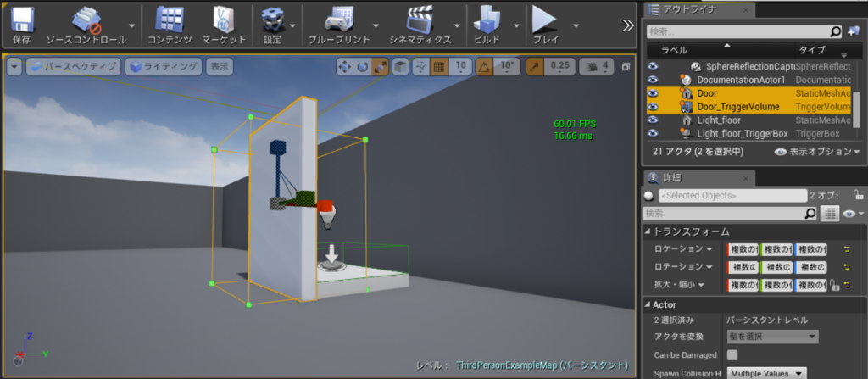The height and width of the screenshot is (379, 868).
Task: Hide Light_floor_TriggerBox using its eye icon
Action: [x=654, y=133]
